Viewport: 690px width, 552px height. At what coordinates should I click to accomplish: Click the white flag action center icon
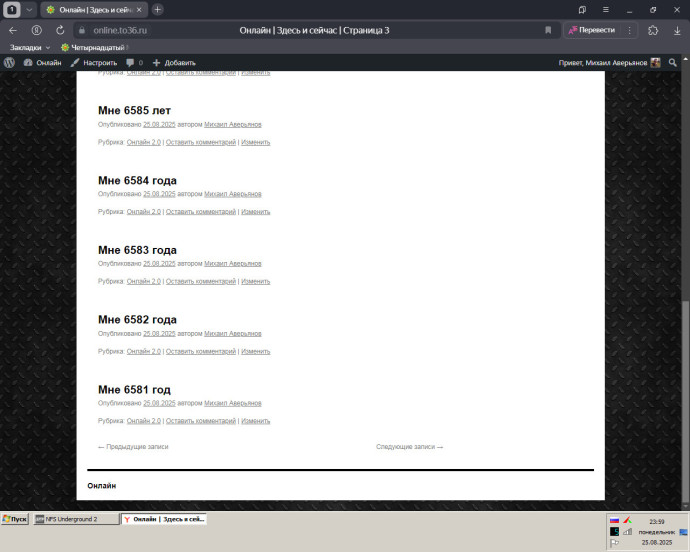(x=614, y=543)
